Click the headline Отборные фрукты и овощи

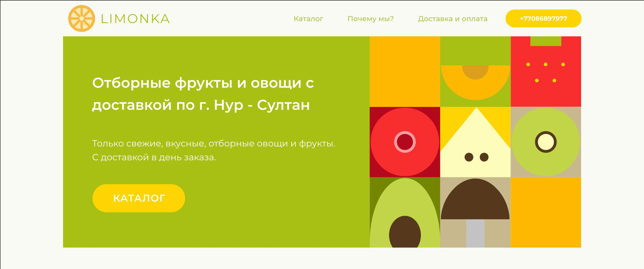(x=203, y=94)
